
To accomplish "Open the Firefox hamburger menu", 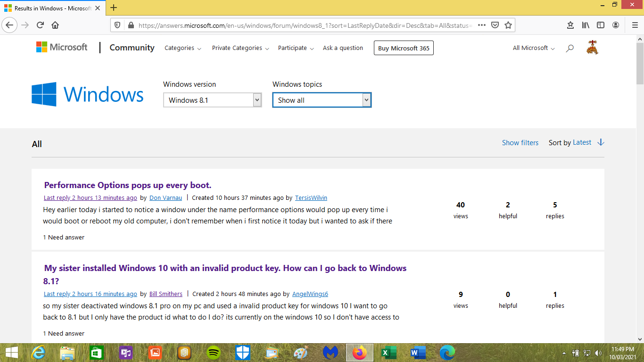I will 635,25.
